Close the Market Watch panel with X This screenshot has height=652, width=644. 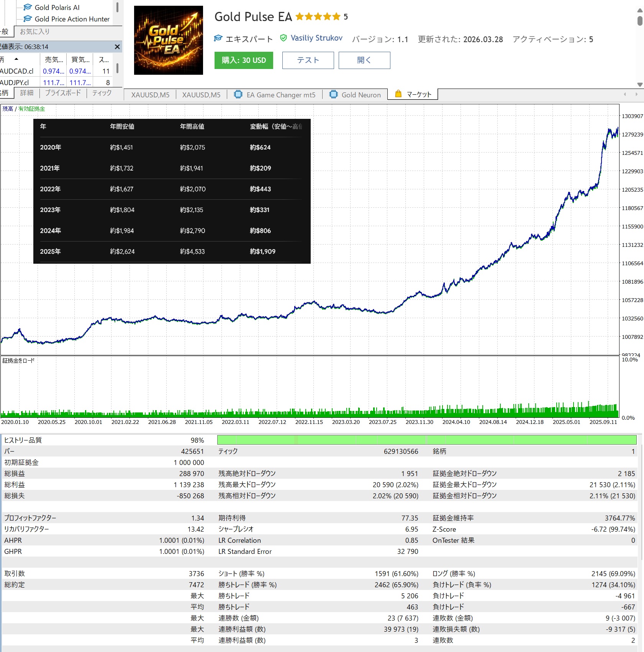point(117,47)
